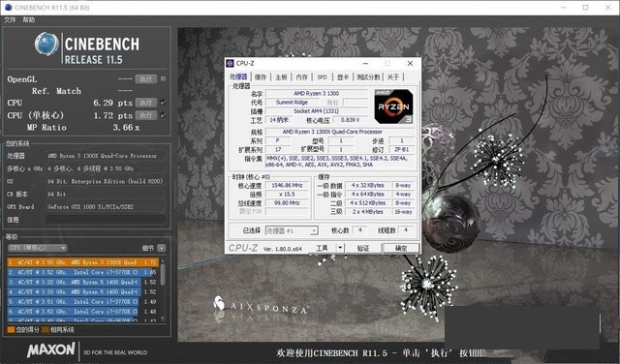Viewport: 620px width, 364px height.
Task: Click the 4 x 512 KBytes L2 cache value
Action: 367,202
